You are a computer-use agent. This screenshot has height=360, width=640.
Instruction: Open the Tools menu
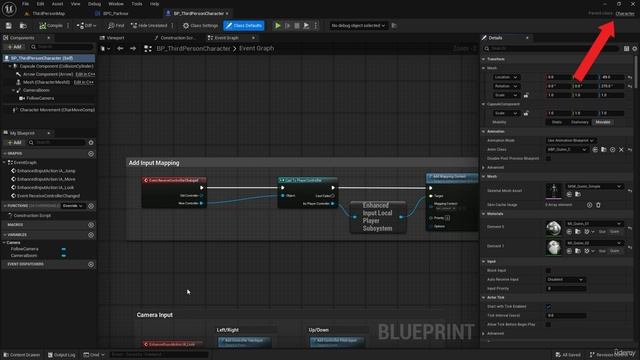pos(137,4)
